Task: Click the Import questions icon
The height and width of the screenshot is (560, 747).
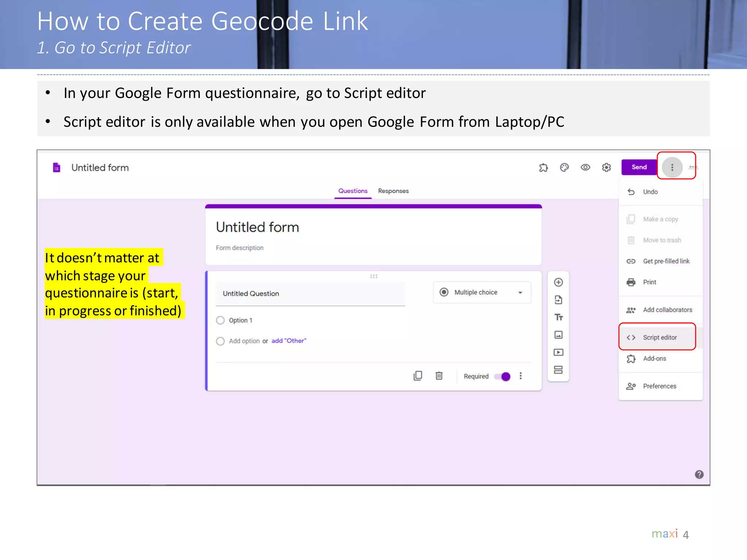Action: pyautogui.click(x=558, y=300)
